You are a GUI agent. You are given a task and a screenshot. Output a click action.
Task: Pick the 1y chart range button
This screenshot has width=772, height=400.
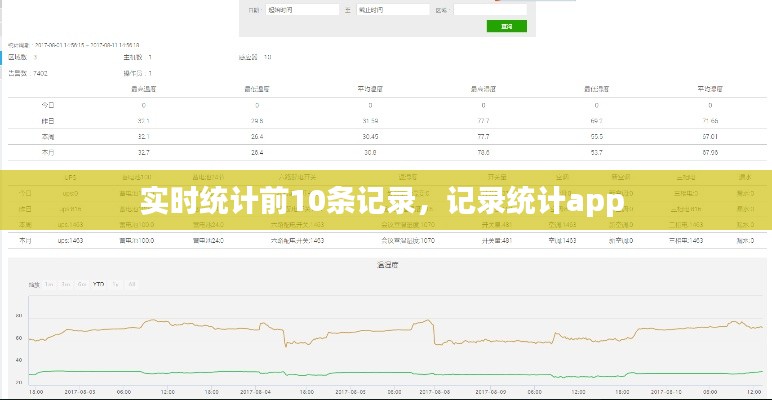point(116,284)
